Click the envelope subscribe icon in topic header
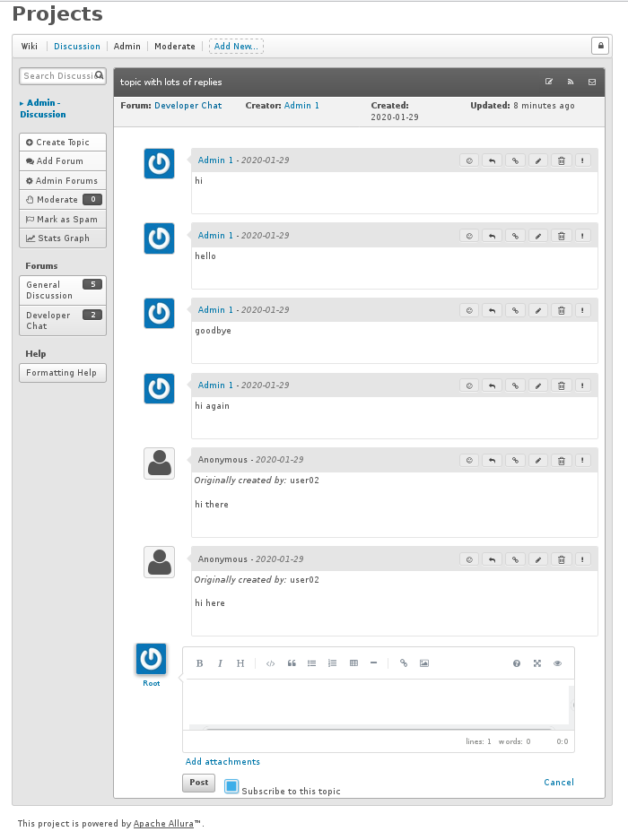 coord(592,82)
